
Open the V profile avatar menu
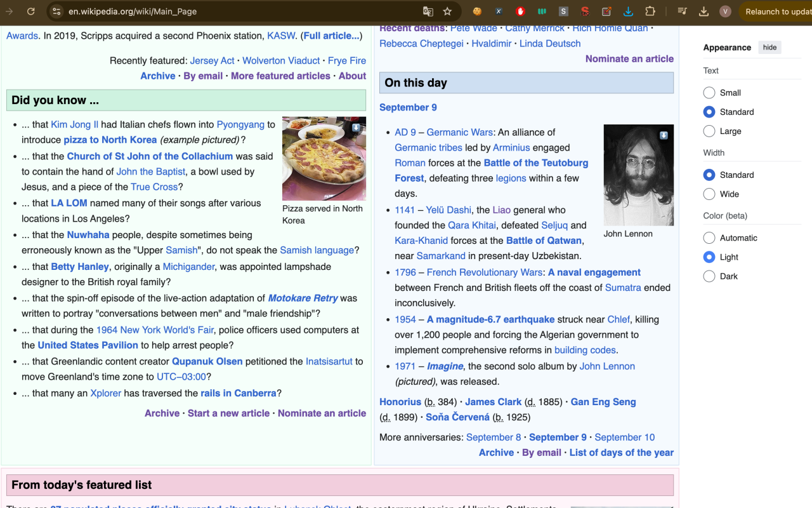pos(725,11)
